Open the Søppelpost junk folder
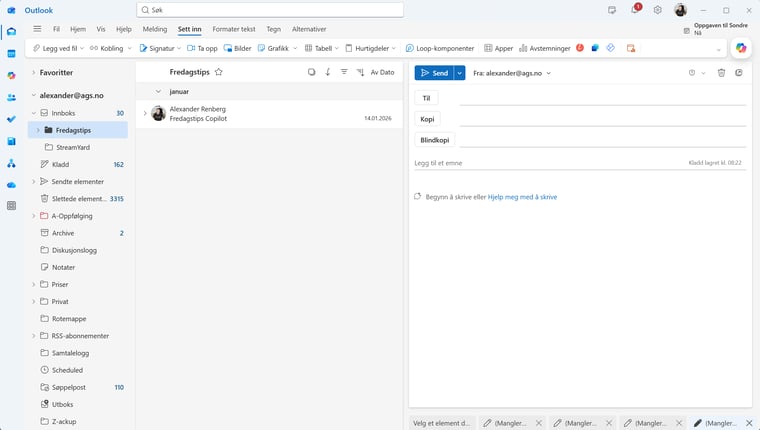760x430 pixels. coord(78,387)
